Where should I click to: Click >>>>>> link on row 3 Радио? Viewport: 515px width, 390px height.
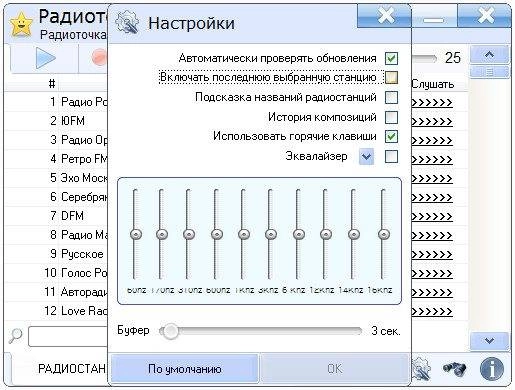(x=432, y=140)
